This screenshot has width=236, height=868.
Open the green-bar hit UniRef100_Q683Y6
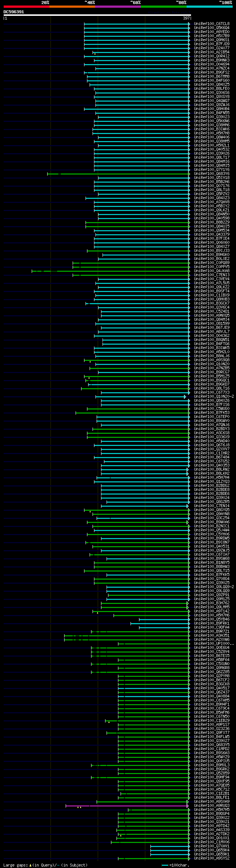tap(212, 174)
